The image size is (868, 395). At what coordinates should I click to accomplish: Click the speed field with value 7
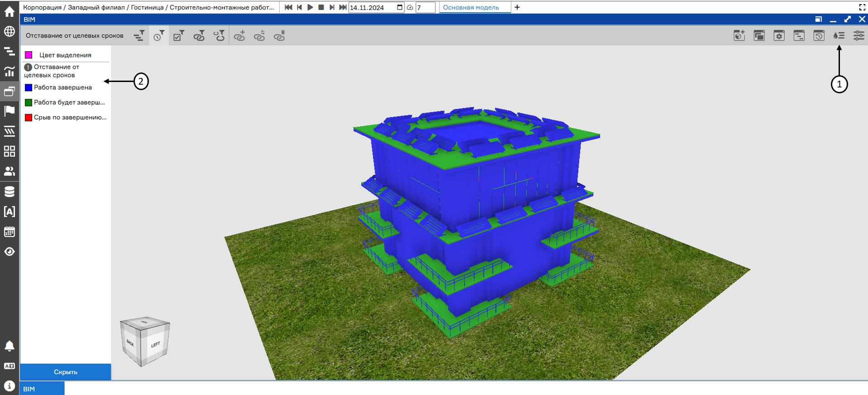pyautogui.click(x=425, y=7)
